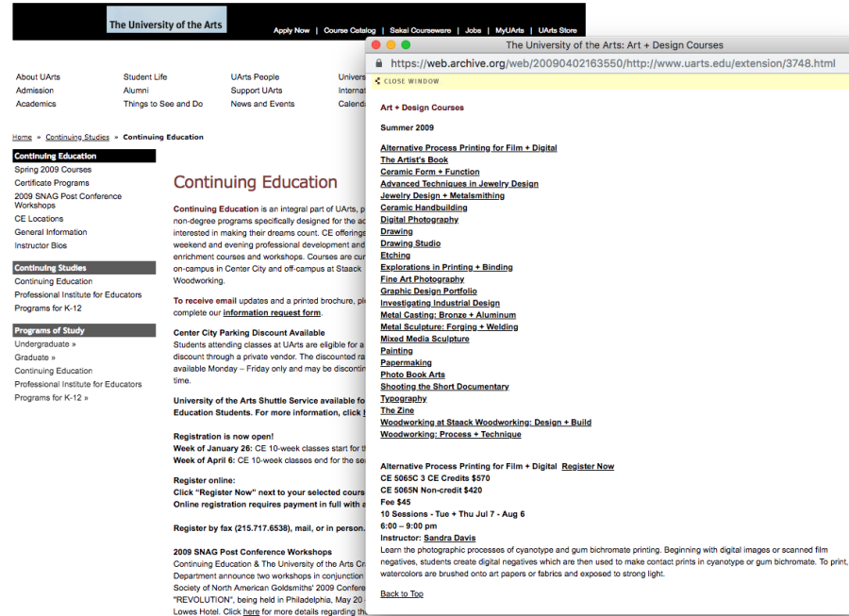Click the Close Window link in the popup
This screenshot has width=849, height=616.
411,81
